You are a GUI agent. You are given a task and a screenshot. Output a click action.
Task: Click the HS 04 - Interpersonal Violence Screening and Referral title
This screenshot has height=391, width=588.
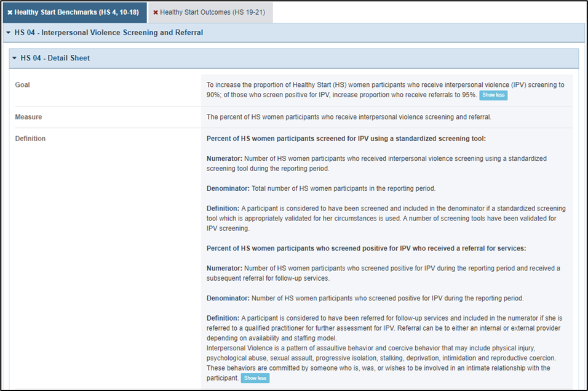coord(109,33)
